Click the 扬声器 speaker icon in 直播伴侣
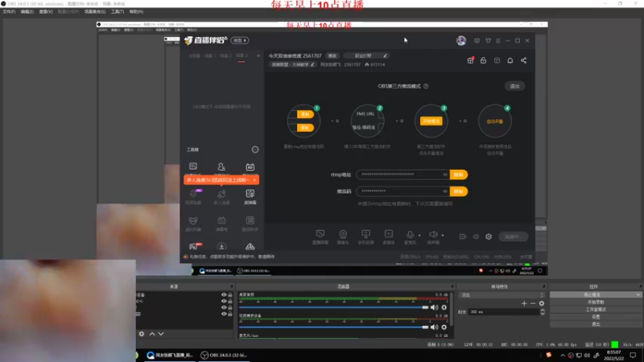 433,234
